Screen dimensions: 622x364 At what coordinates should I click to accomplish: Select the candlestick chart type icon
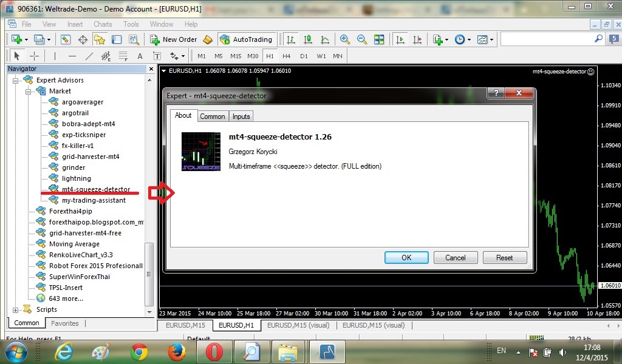pyautogui.click(x=308, y=39)
